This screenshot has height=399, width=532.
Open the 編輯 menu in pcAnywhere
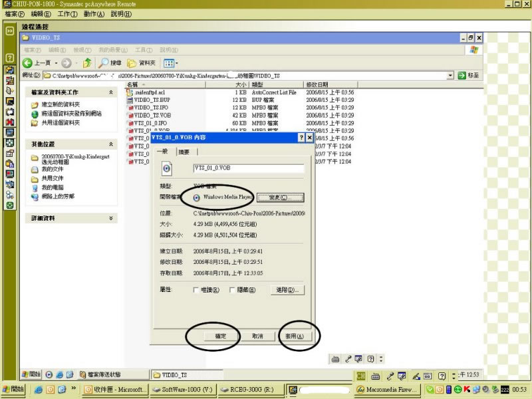pos(41,13)
